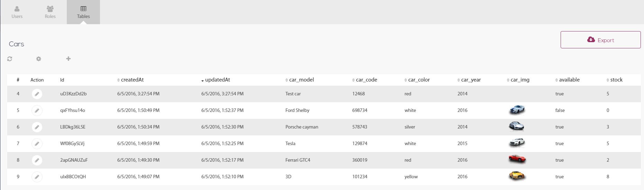Edit the Ferrari GTC4 row

click(37, 160)
